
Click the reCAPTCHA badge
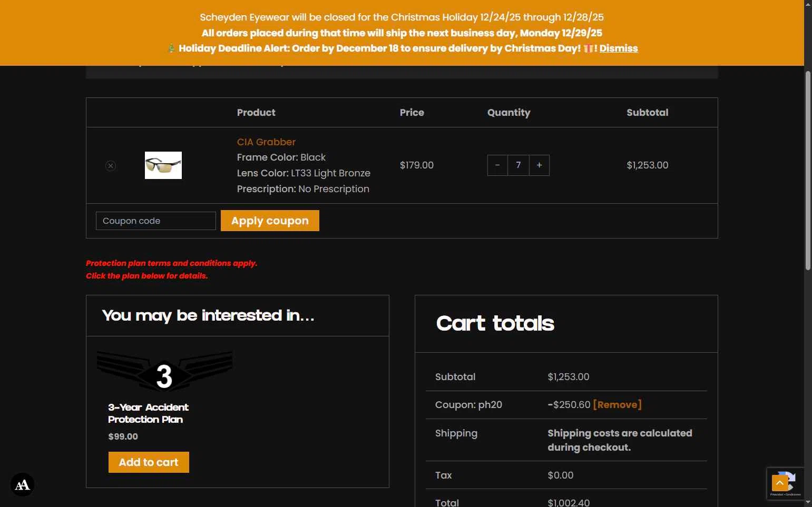pos(785,483)
